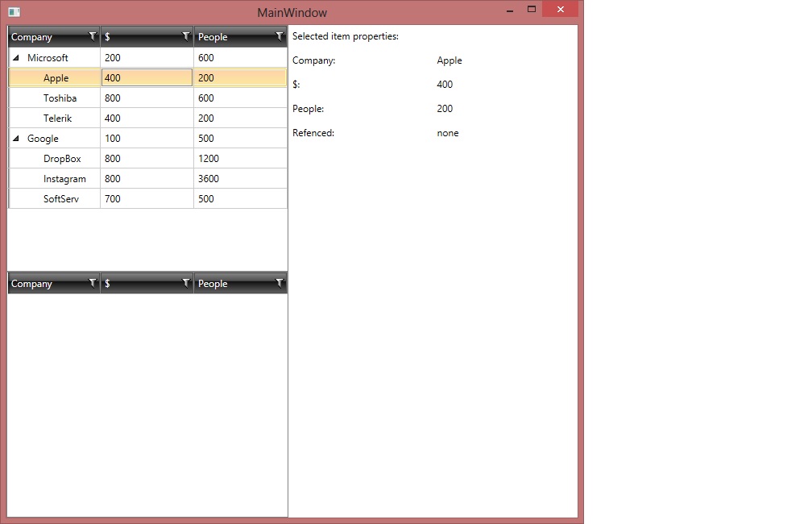The width and height of the screenshot is (812, 524).
Task: Click the 'Refenced:' label
Action: coord(313,133)
